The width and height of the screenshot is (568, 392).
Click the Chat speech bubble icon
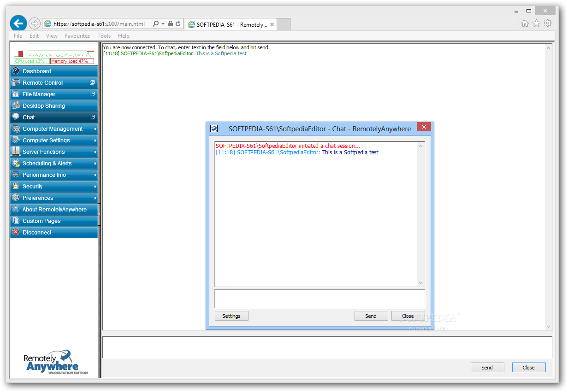[16, 117]
